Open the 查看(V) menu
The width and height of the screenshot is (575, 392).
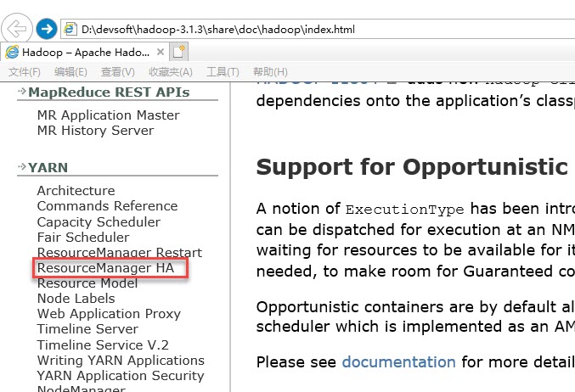(x=118, y=72)
